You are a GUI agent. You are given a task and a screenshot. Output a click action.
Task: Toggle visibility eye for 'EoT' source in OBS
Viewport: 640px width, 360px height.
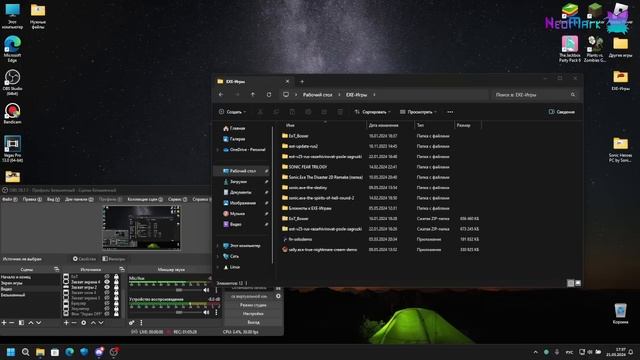coord(107,276)
